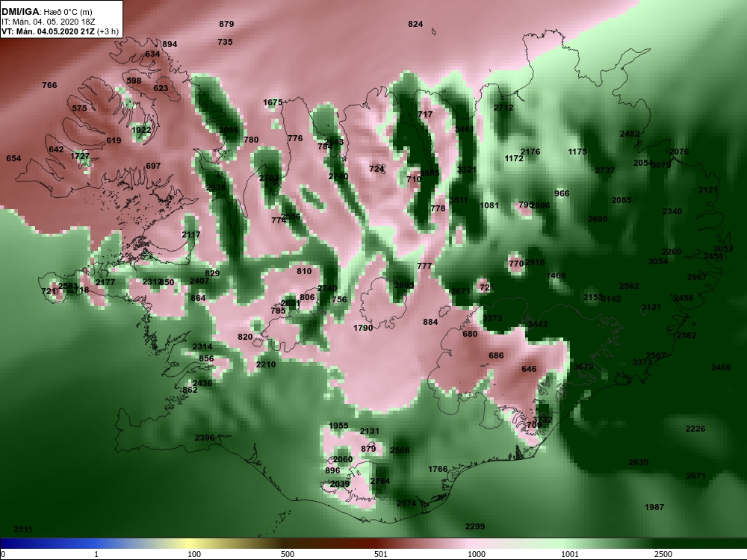Click the map value 2210

click(266, 365)
